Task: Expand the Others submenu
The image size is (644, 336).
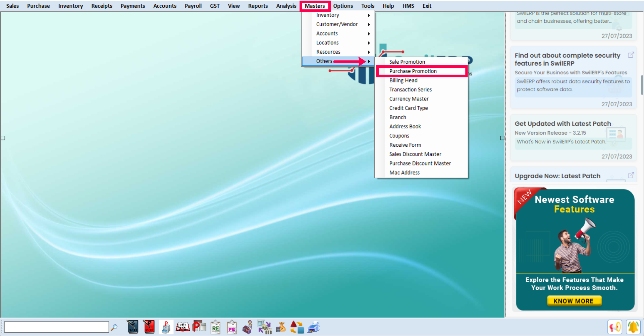Action: [338, 61]
